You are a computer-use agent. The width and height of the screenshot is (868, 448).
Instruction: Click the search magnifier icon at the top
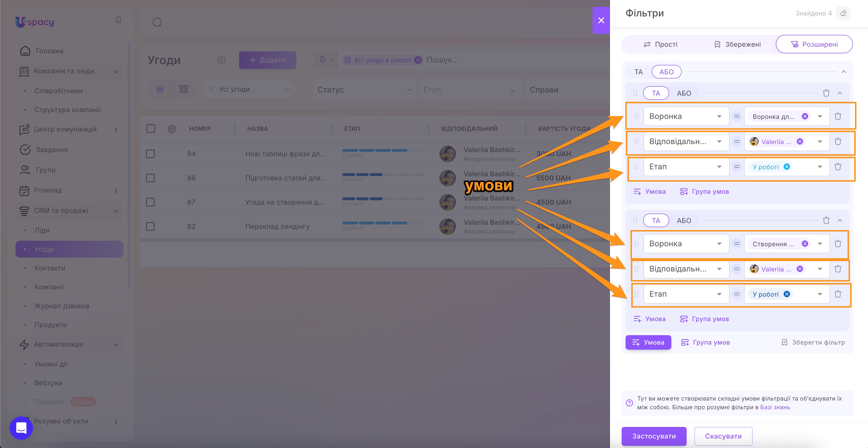click(157, 23)
